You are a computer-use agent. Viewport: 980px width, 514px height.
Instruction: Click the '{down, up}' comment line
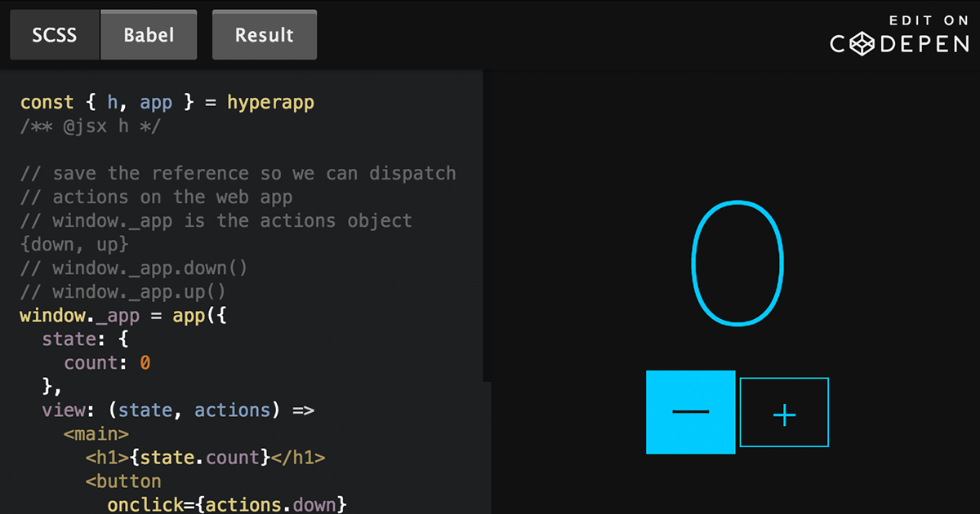(74, 244)
